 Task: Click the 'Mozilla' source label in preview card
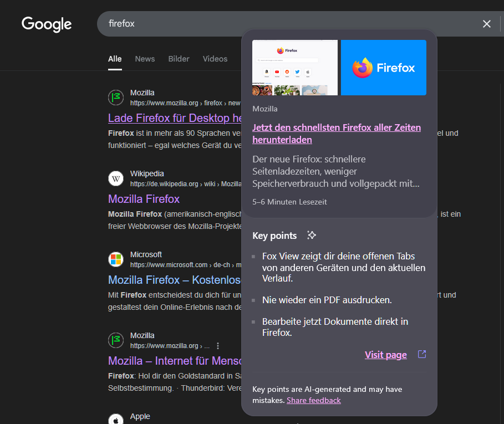tap(265, 109)
